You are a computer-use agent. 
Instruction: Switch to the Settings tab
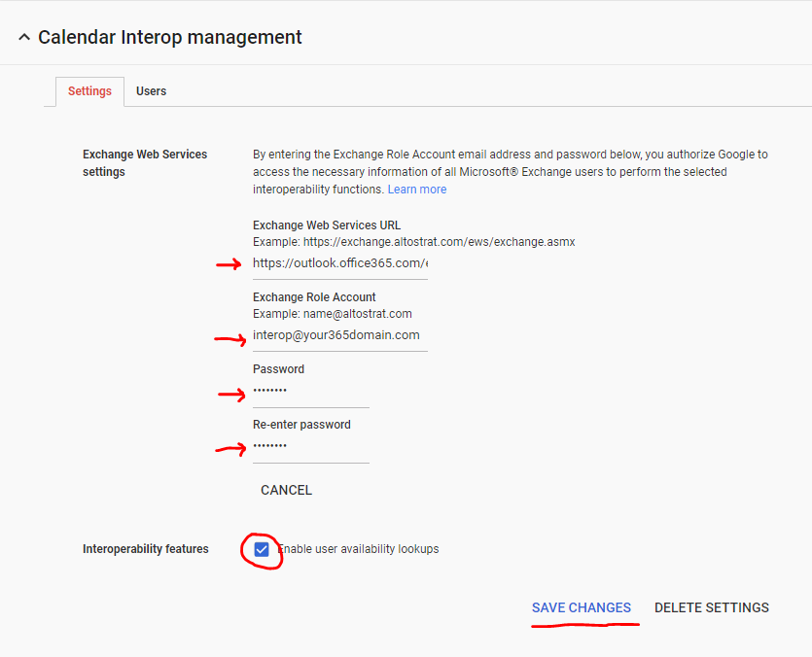[x=89, y=91]
